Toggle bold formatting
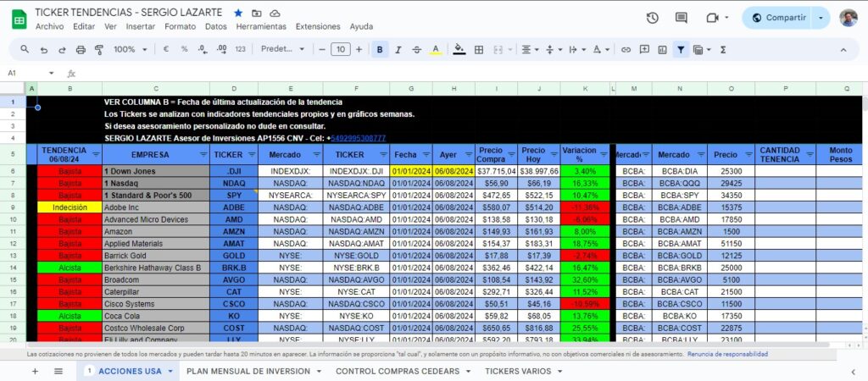The width and height of the screenshot is (868, 381). point(379,50)
